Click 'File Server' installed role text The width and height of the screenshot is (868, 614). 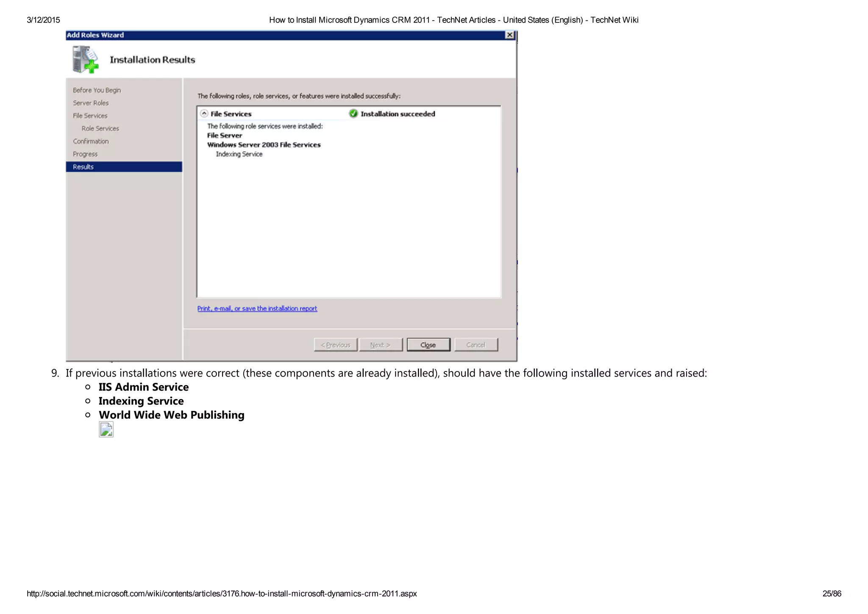tap(225, 136)
